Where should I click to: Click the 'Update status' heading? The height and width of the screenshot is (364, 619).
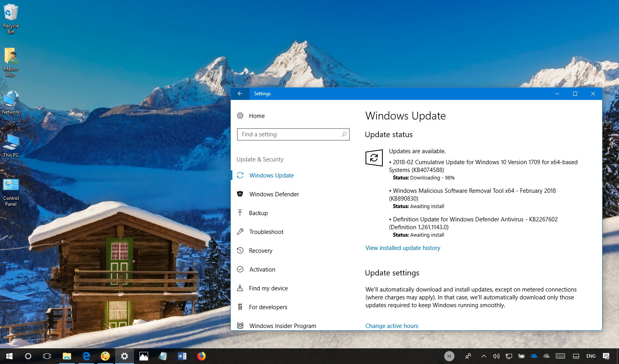(389, 134)
